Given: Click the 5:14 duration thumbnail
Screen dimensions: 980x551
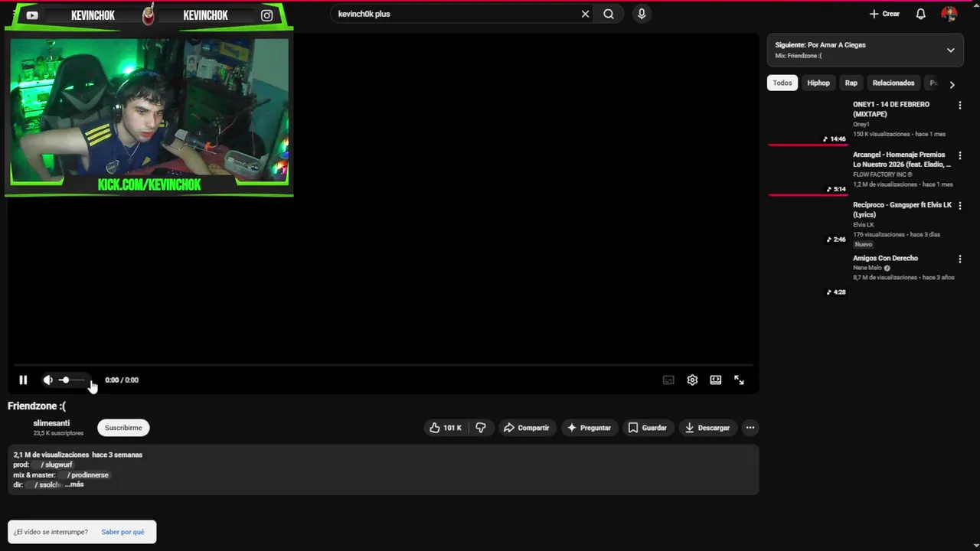Looking at the screenshot, I should point(808,172).
